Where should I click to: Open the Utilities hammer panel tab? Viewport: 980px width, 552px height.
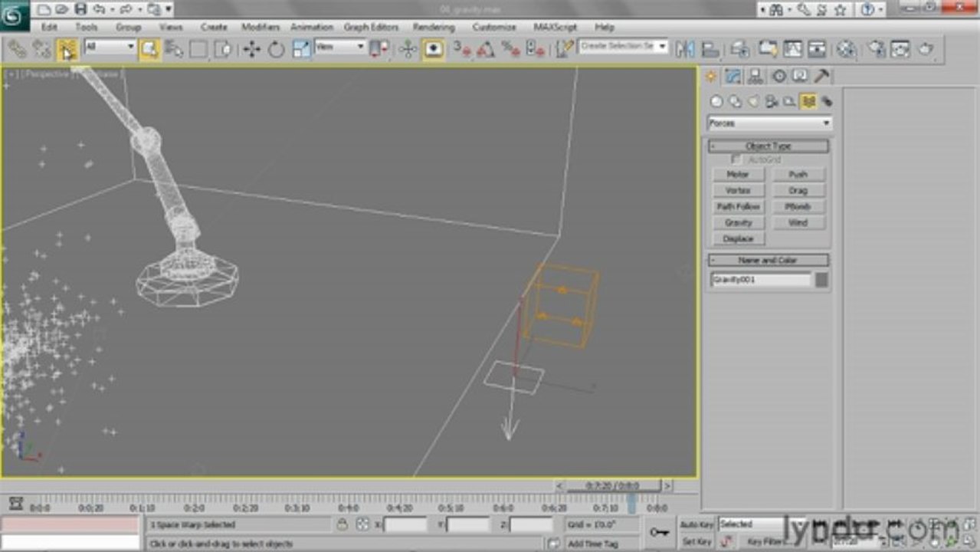click(821, 76)
